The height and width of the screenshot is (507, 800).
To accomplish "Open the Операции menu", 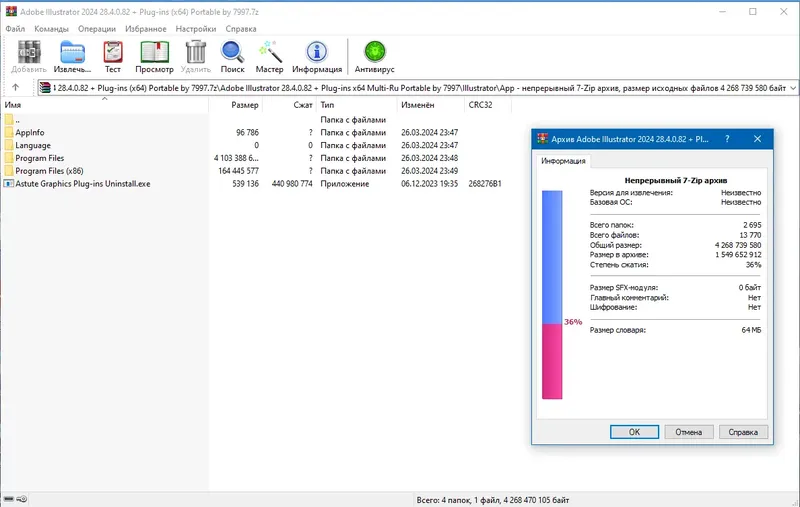I will click(97, 29).
